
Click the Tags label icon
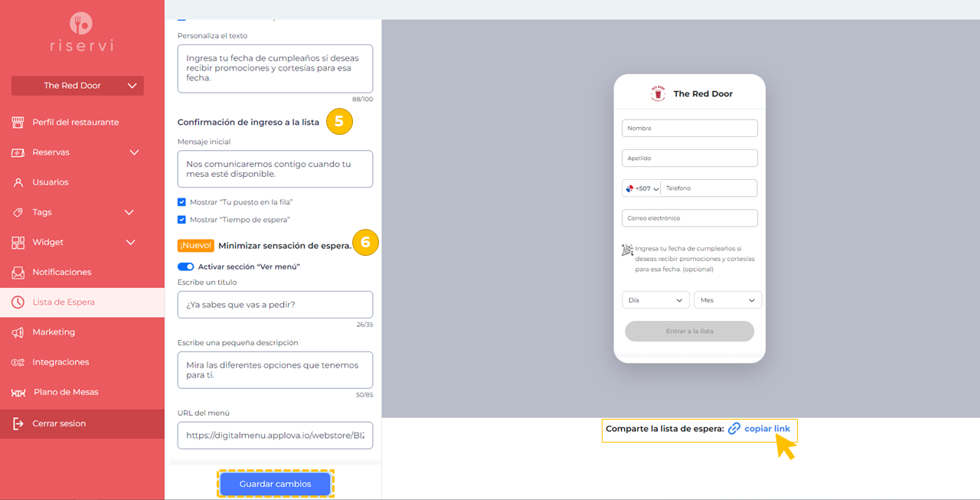pos(18,212)
